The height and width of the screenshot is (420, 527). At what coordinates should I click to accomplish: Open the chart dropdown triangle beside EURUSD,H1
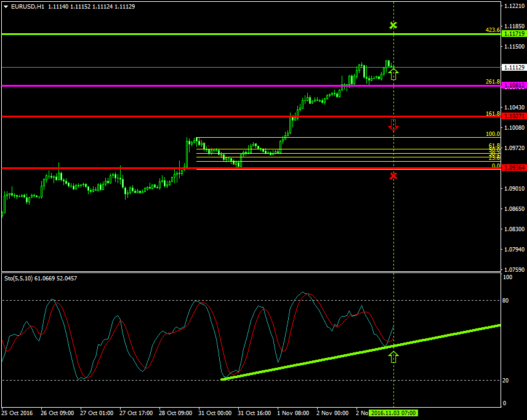[6, 6]
